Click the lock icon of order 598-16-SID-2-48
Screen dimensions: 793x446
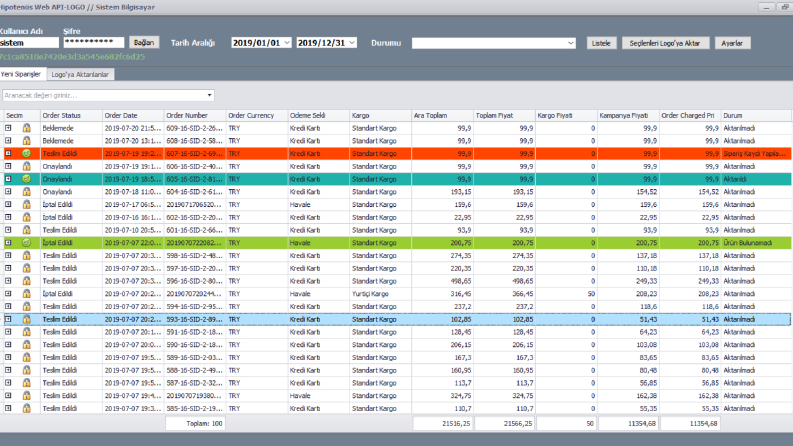pos(26,255)
